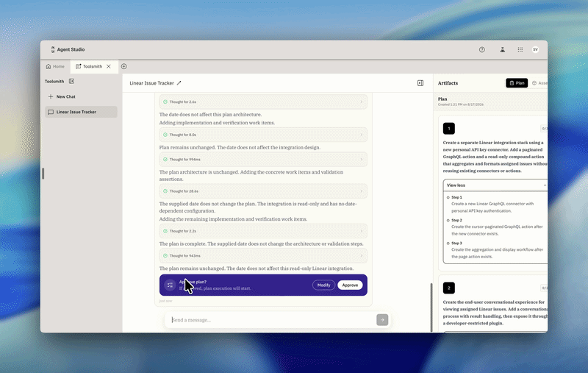
Task: Open the apps grid icon
Action: coord(520,49)
